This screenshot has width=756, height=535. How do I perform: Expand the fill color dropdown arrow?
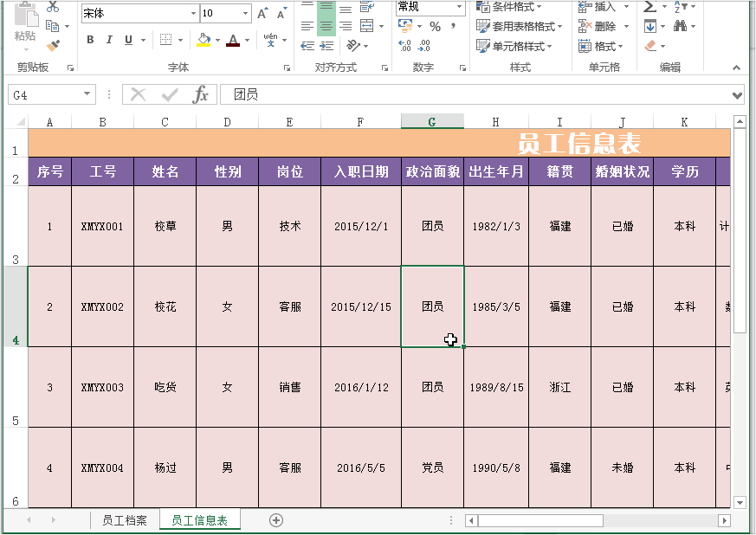click(218, 40)
